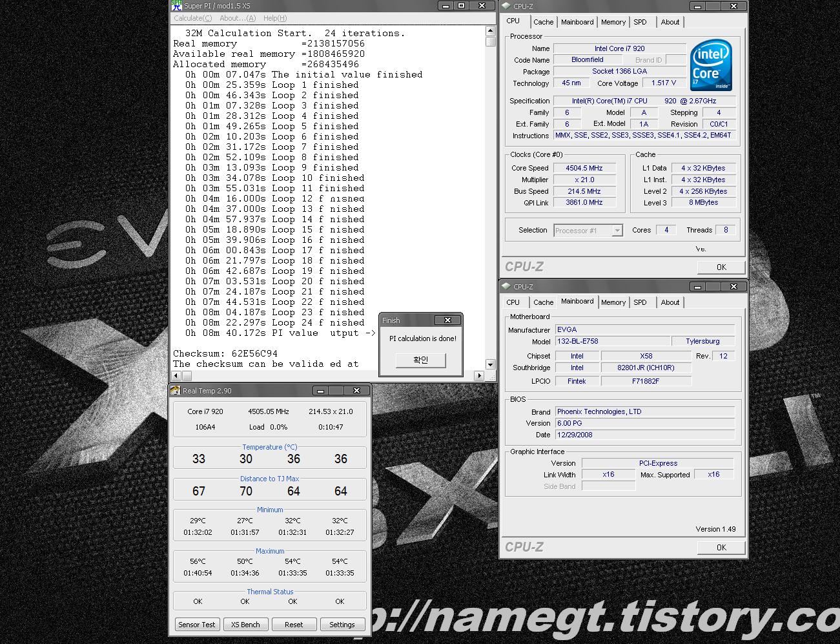Click the Real Temp frequency 4505.05 MHz
Image resolution: width=840 pixels, height=644 pixels.
(269, 411)
